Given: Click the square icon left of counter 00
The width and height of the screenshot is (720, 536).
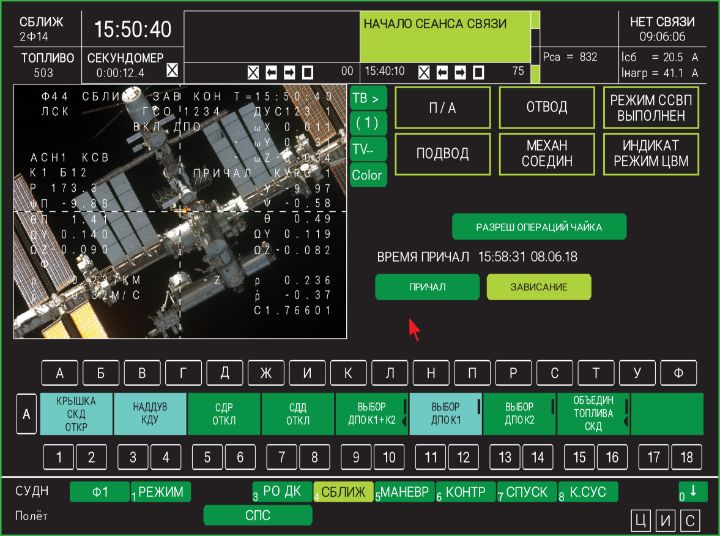Looking at the screenshot, I should pos(307,72).
